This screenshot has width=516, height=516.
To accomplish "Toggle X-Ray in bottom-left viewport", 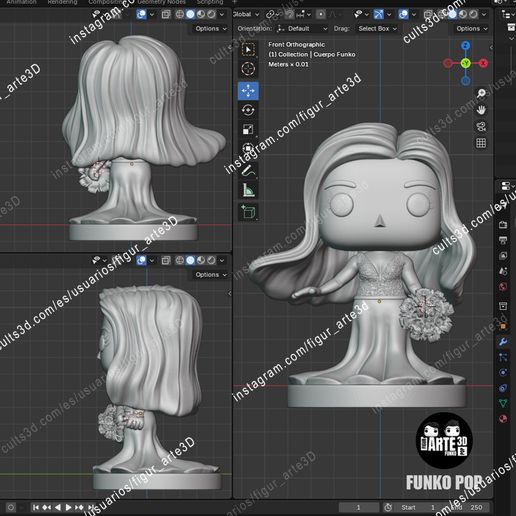I will tap(166, 260).
